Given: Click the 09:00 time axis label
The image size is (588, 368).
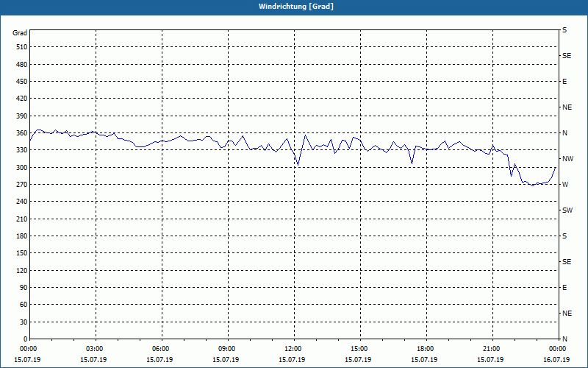Looking at the screenshot, I should coord(228,349).
